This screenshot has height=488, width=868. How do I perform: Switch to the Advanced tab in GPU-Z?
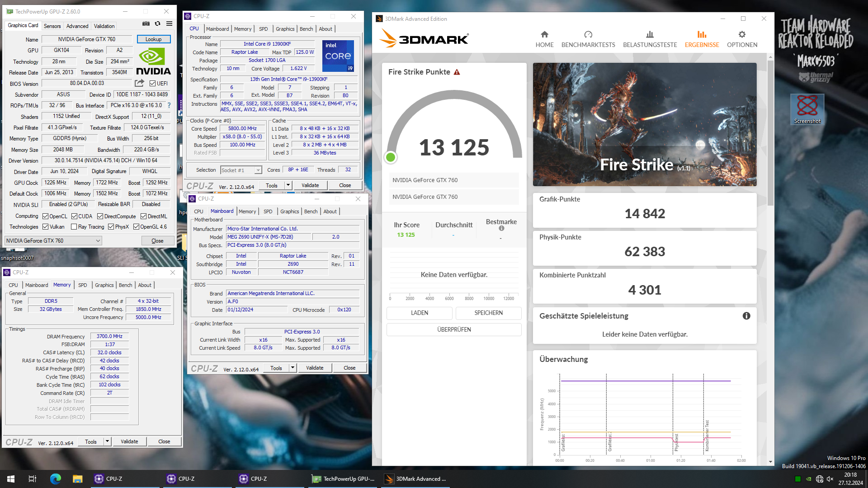pos(77,26)
